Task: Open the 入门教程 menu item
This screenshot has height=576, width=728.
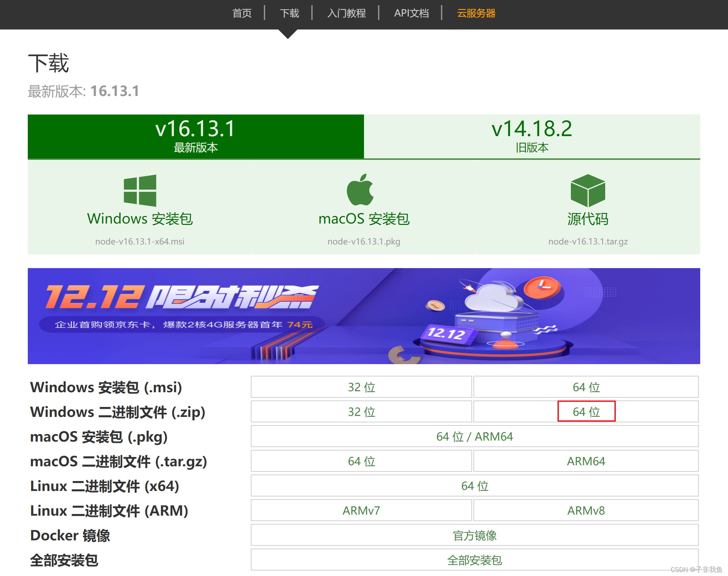Action: pos(347,13)
